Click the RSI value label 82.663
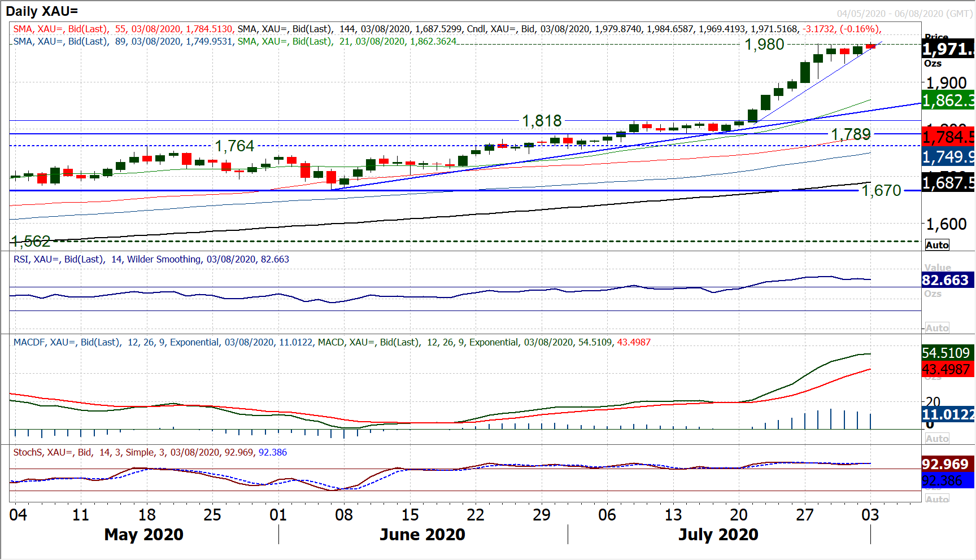 (x=945, y=280)
